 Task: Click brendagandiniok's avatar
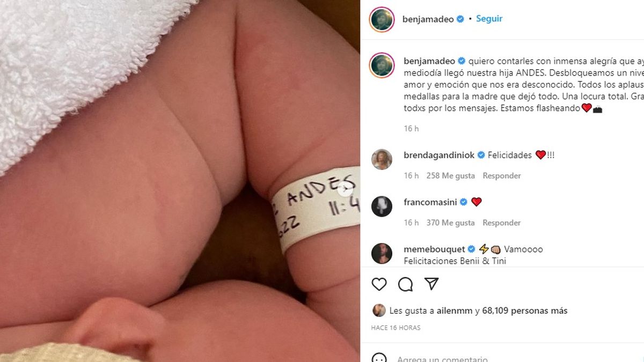point(382,159)
